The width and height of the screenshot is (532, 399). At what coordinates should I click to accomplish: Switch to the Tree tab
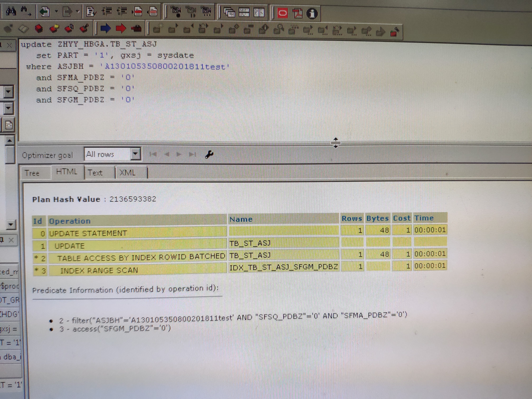point(32,173)
